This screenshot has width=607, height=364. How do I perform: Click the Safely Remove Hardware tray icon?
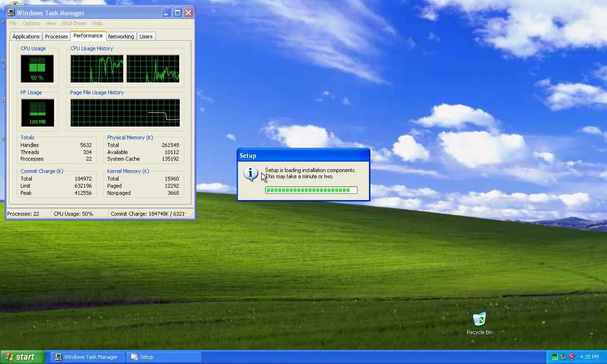point(563,357)
